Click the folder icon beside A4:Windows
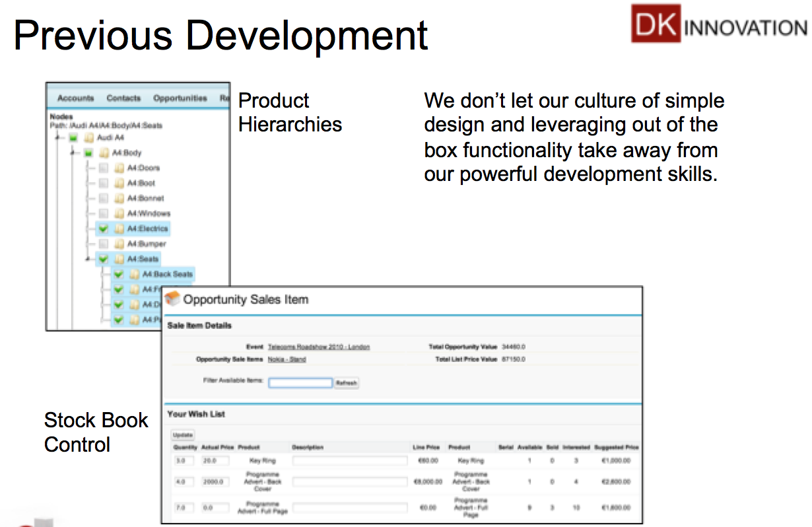The image size is (812, 527). click(x=119, y=214)
